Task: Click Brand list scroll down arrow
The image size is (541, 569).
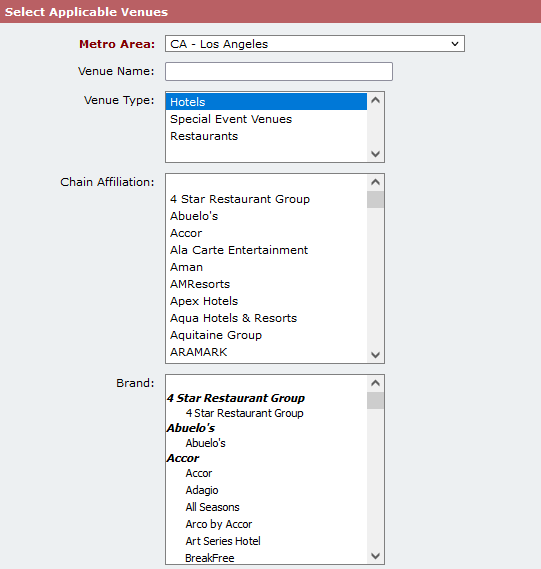Action: coord(376,556)
